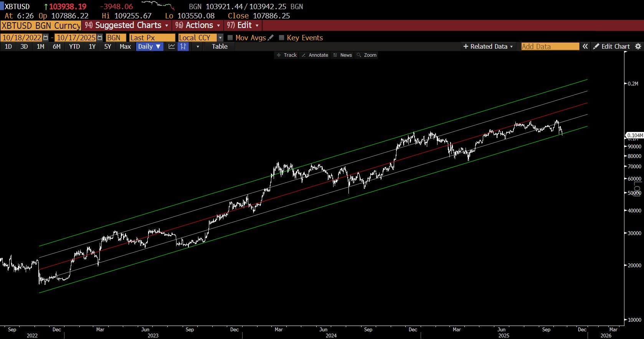
Task: Switch to line chart type icon
Action: pyautogui.click(x=172, y=46)
